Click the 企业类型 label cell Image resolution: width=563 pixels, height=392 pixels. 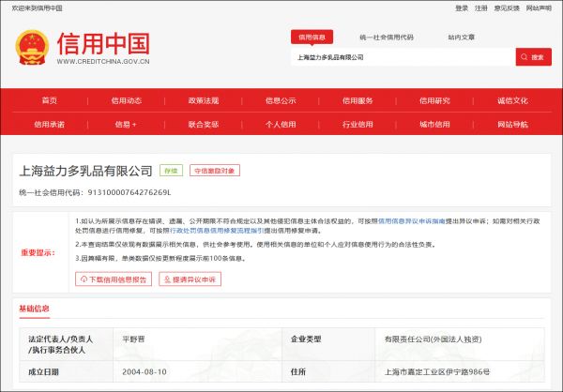coord(328,344)
